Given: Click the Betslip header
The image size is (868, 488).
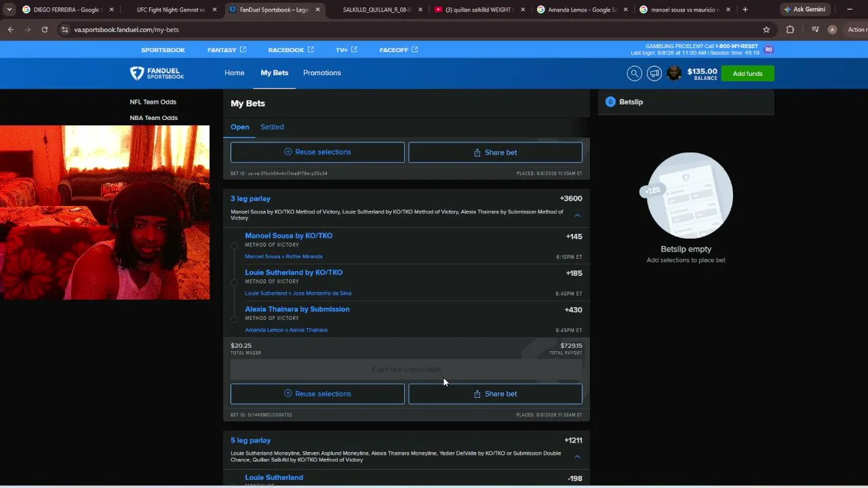Looking at the screenshot, I should click(x=686, y=102).
